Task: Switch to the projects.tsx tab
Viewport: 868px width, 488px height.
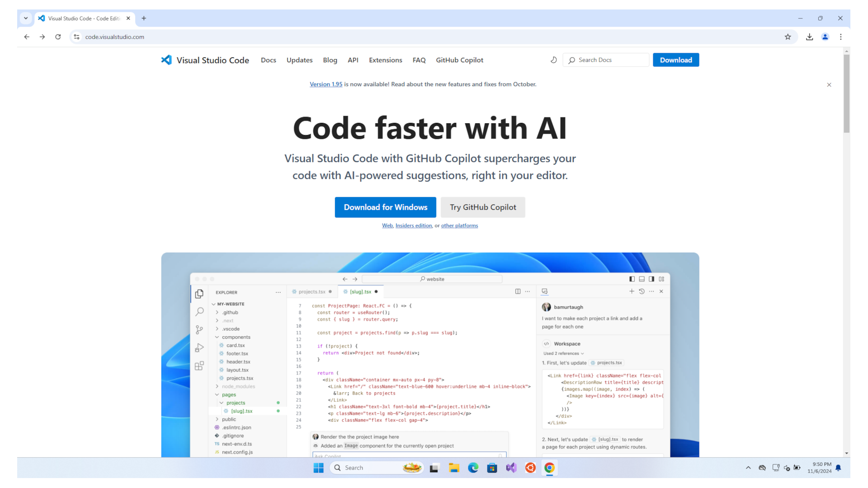Action: point(311,291)
